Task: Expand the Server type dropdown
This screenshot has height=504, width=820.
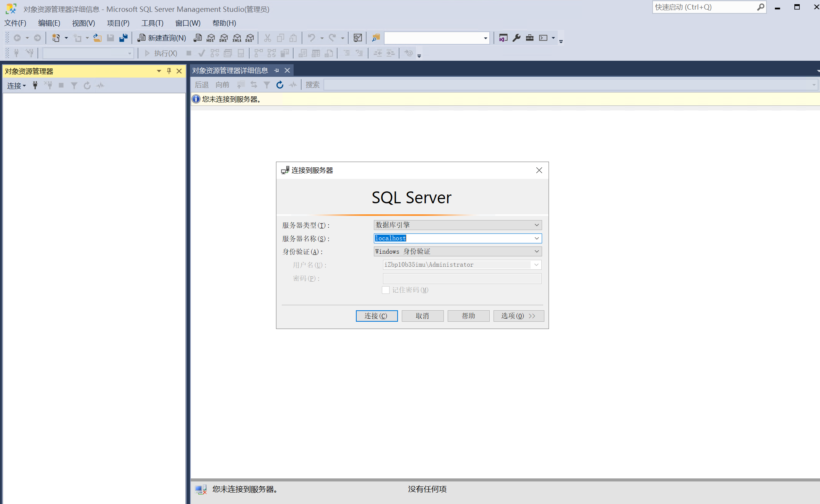Action: click(537, 225)
